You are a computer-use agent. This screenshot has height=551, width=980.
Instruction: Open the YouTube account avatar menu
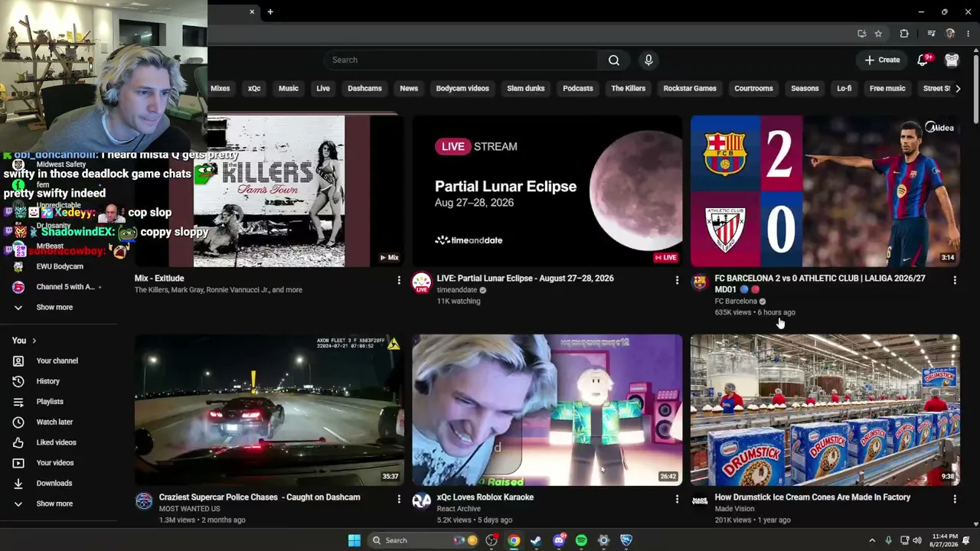coord(952,60)
